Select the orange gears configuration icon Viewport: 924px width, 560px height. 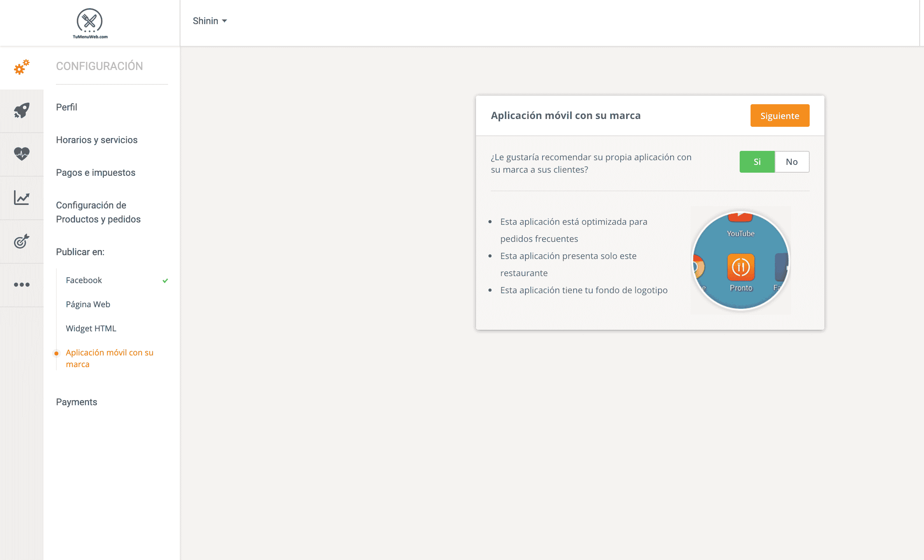(22, 67)
